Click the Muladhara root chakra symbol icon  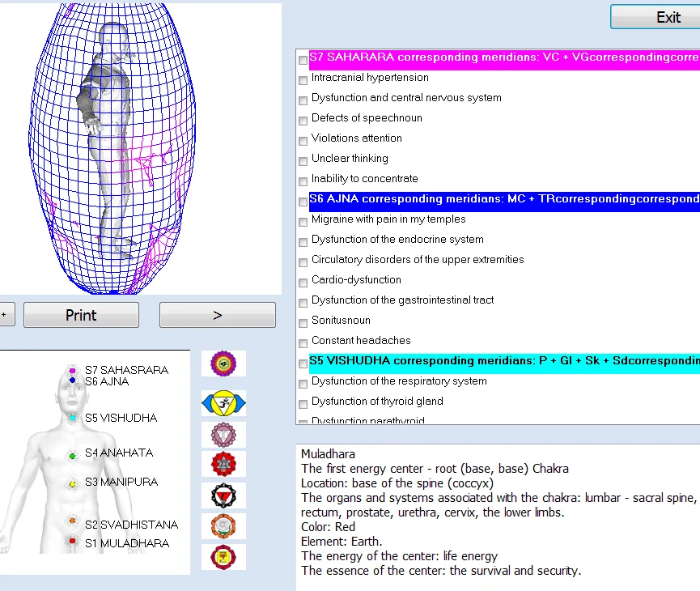tap(223, 557)
